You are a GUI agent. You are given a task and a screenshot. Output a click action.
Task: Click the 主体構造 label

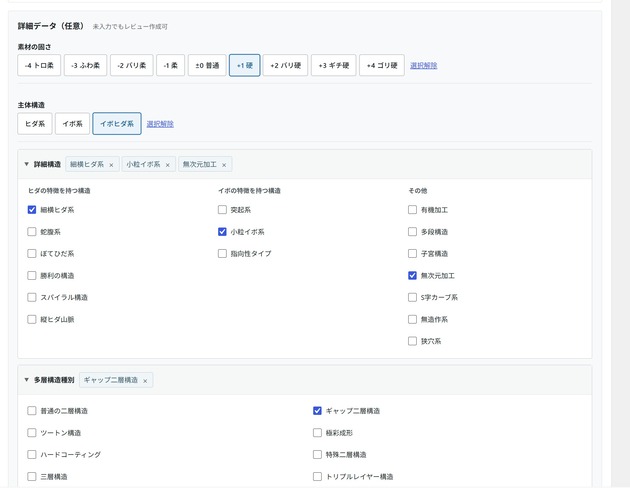(x=31, y=105)
